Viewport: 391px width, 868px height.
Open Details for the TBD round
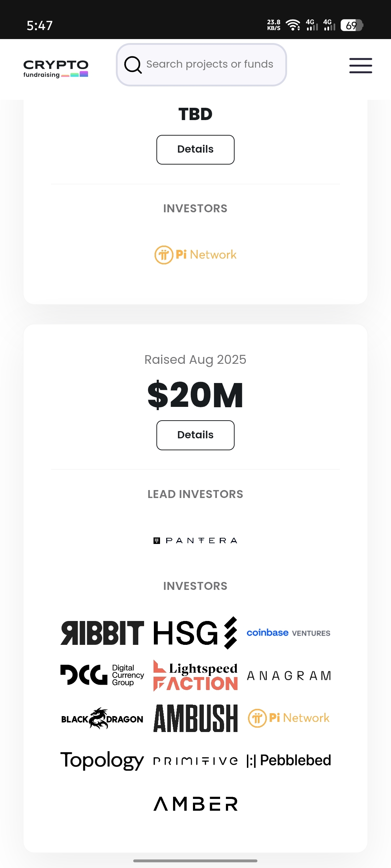point(195,149)
